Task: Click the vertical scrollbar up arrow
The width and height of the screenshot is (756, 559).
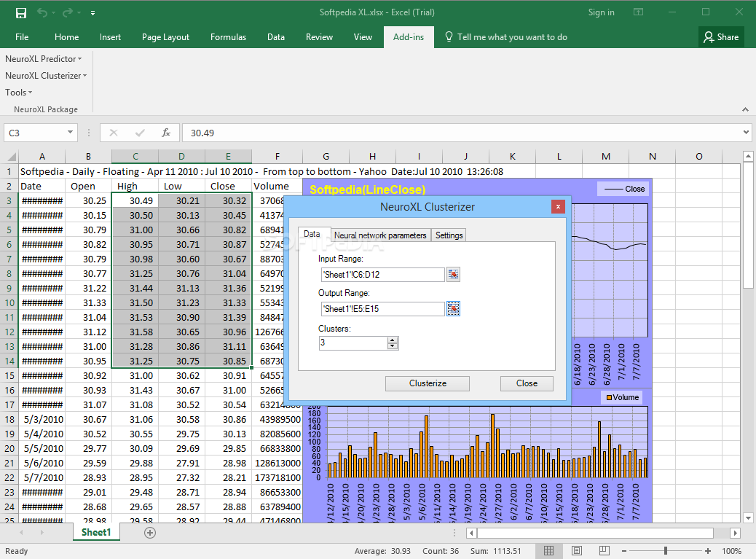Action: [748, 156]
